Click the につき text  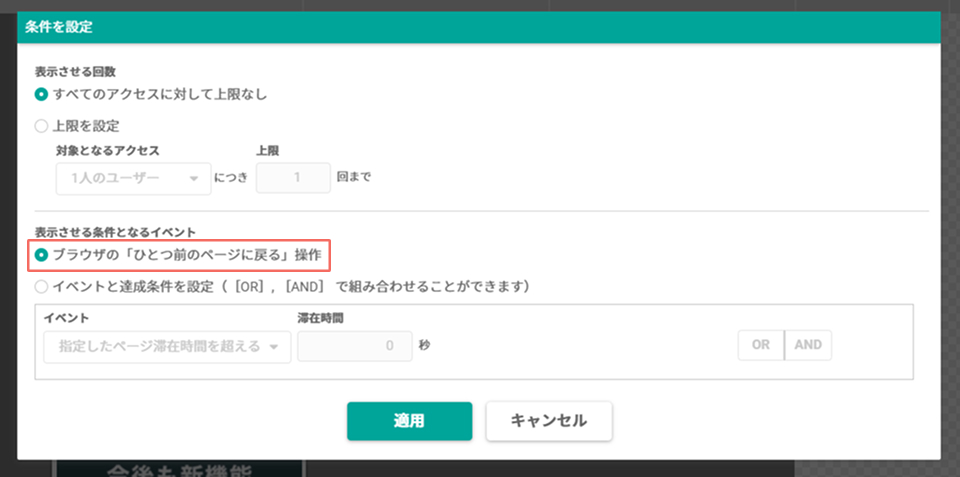pos(231,178)
